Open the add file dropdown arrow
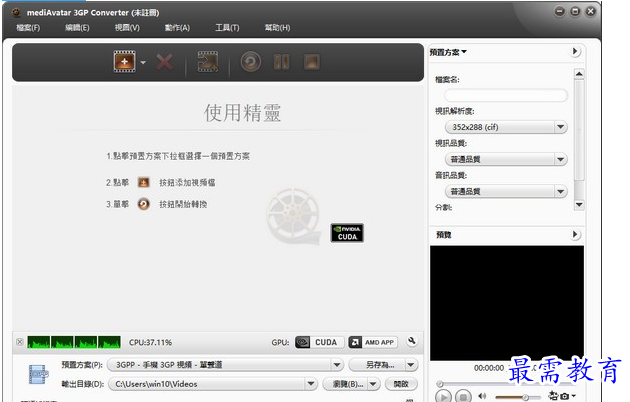 [x=143, y=62]
